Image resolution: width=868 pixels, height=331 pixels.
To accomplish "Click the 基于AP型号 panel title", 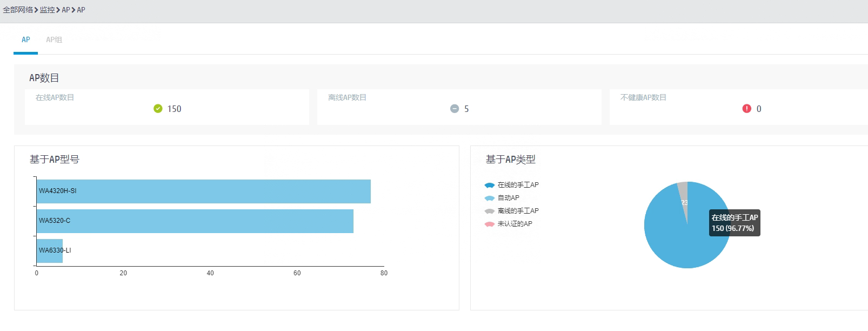I will coord(55,160).
